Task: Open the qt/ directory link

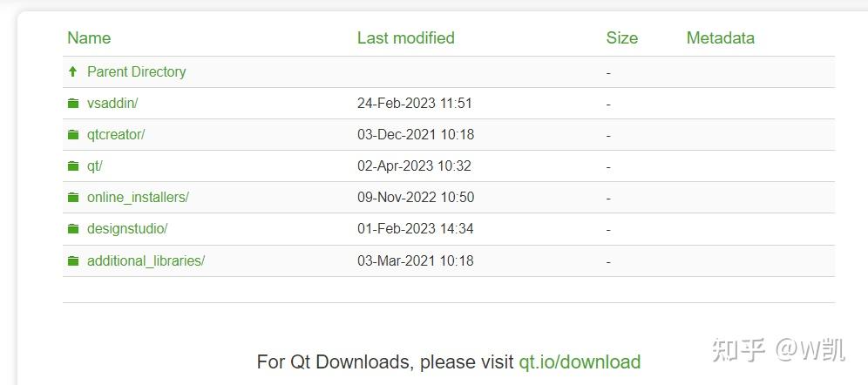Action: click(x=95, y=165)
